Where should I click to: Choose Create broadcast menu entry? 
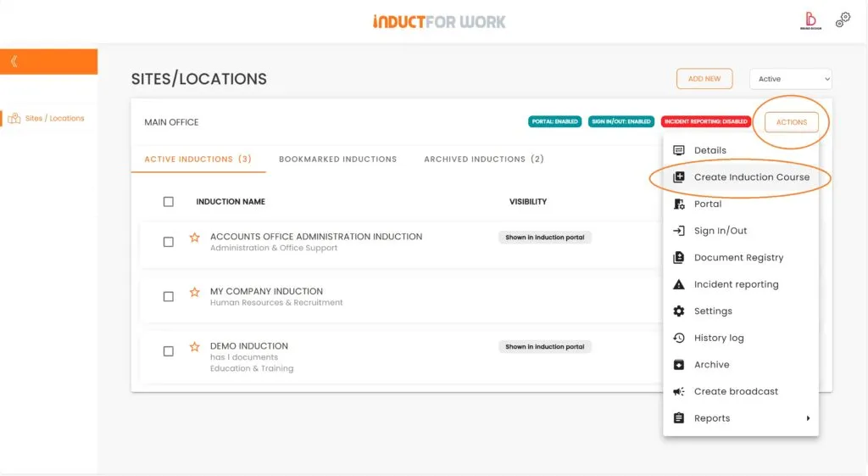(x=741, y=391)
